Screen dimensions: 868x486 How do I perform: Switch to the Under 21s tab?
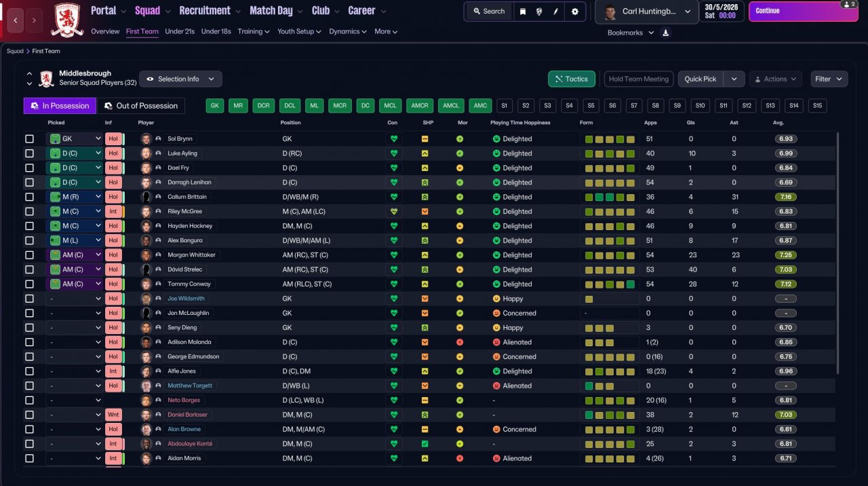[x=180, y=31]
